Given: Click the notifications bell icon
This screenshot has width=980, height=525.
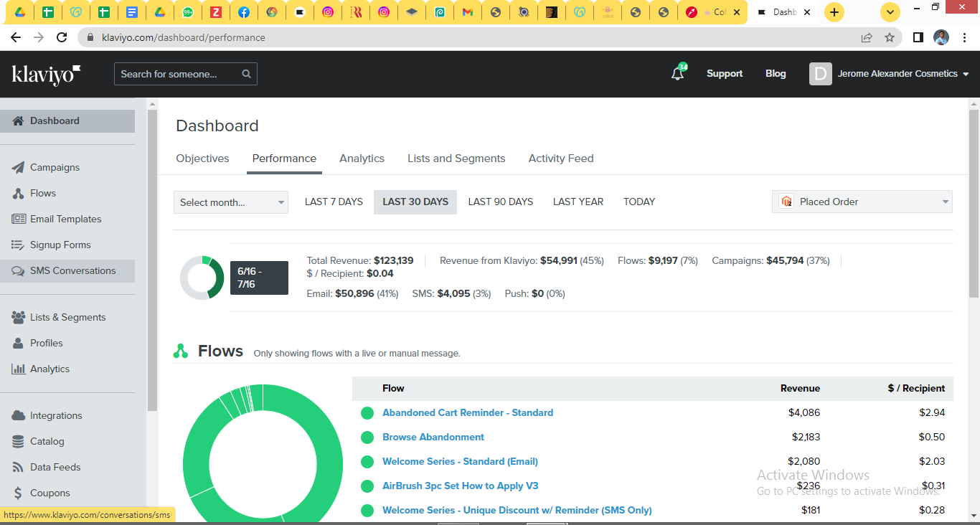Looking at the screenshot, I should tap(677, 74).
